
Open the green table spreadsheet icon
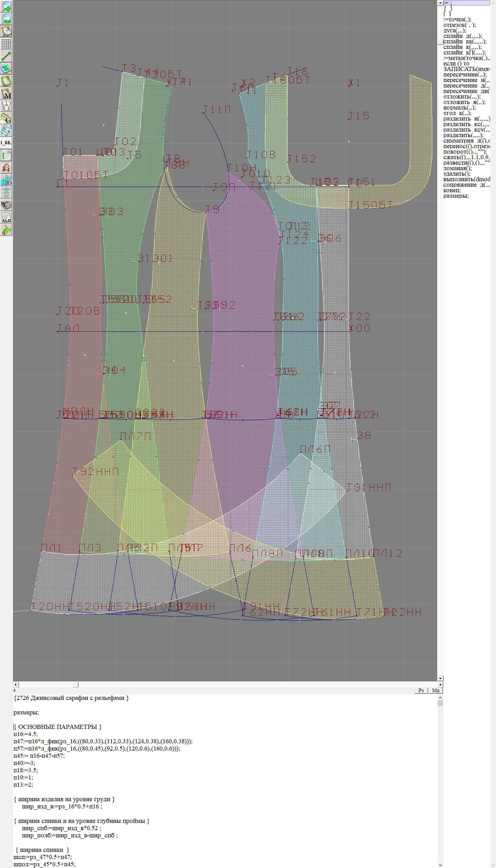6,155
